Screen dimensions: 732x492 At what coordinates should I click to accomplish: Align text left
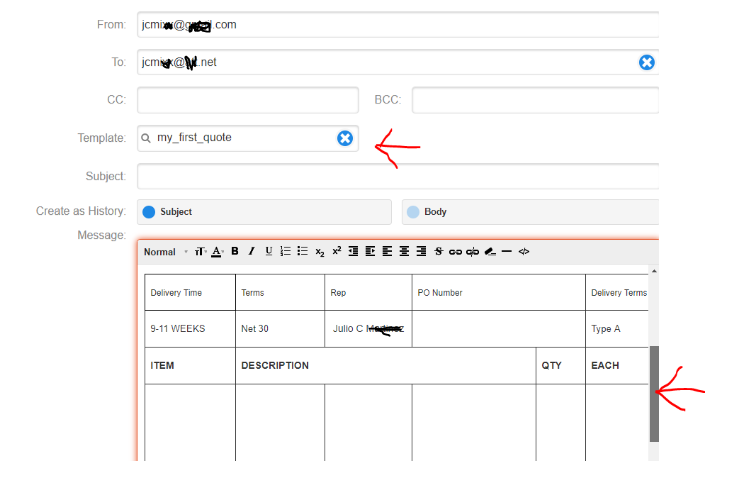pos(387,251)
